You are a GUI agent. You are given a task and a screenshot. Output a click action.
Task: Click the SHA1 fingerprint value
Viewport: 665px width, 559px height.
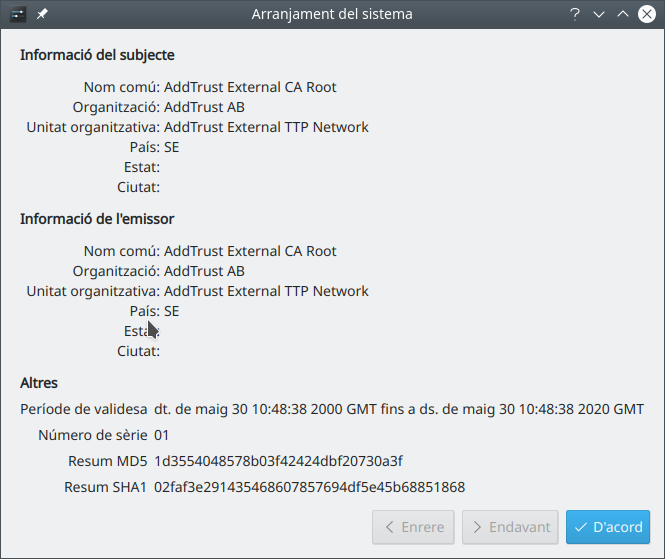[309, 487]
